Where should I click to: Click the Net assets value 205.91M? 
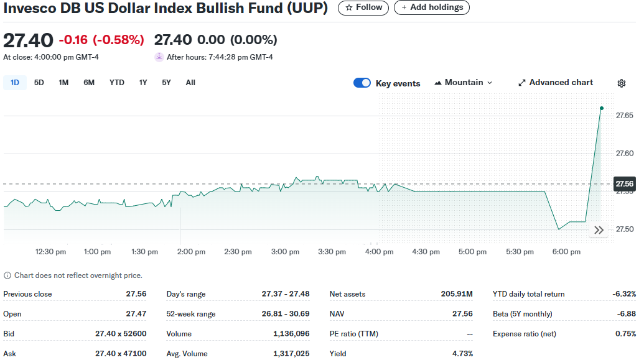[x=457, y=294]
